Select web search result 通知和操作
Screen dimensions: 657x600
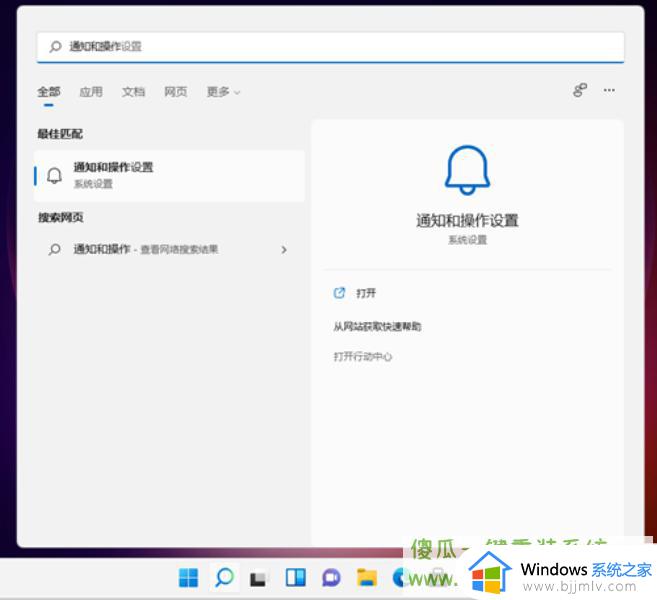tap(169, 250)
